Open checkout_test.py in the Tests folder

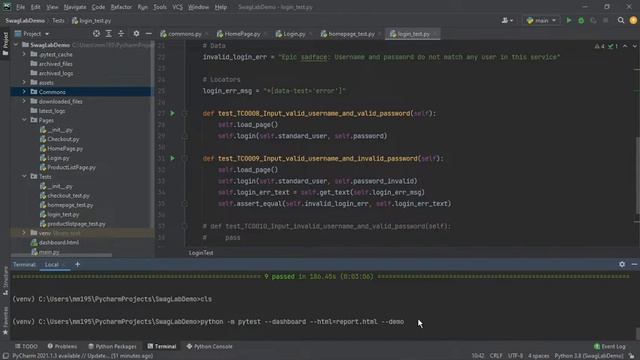point(68,196)
